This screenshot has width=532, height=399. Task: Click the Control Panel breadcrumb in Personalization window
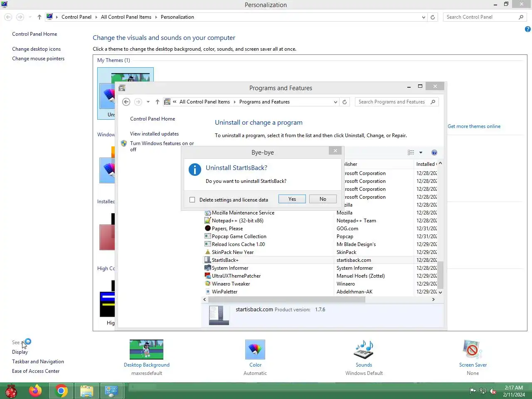point(76,17)
